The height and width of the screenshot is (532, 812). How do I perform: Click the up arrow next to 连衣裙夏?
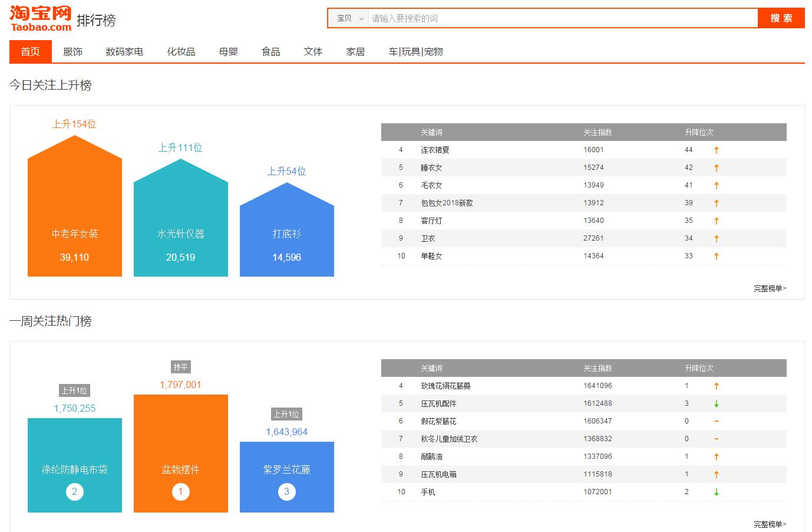coord(716,150)
